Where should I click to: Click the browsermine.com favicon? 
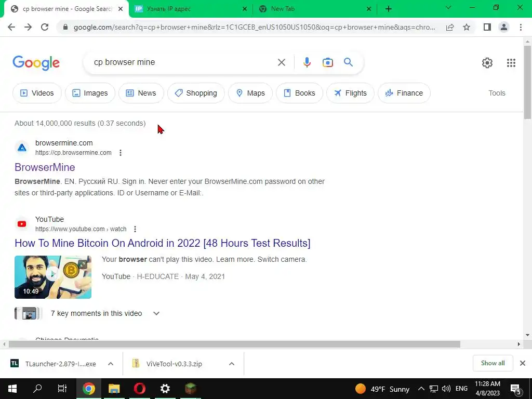[22, 148]
